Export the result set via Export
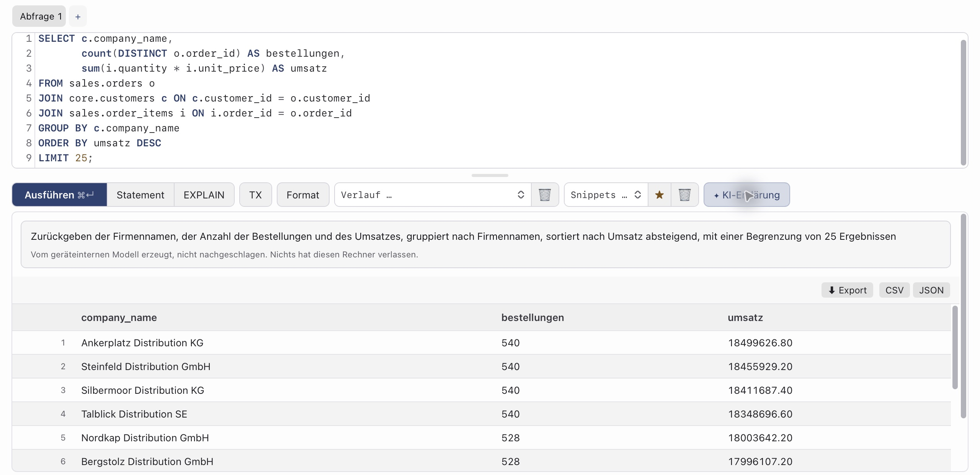 (x=847, y=290)
